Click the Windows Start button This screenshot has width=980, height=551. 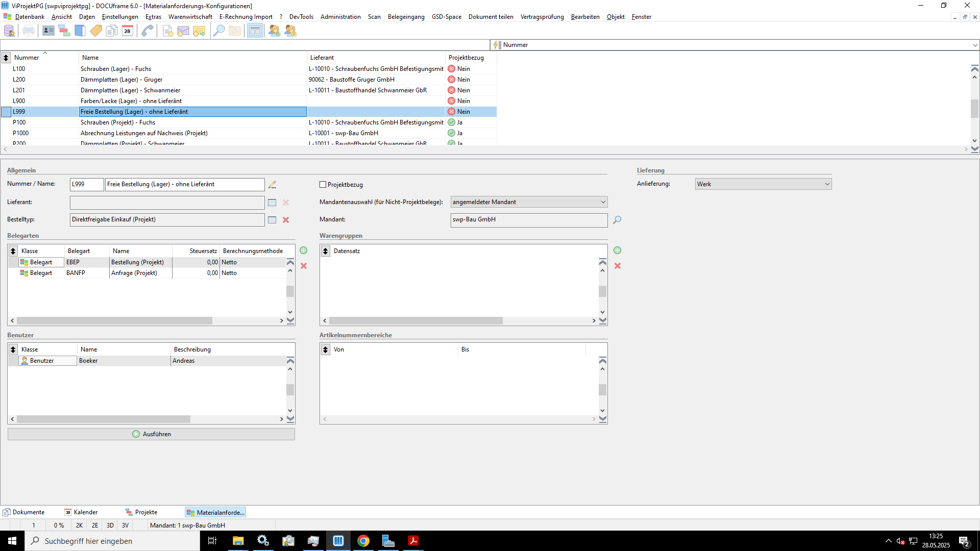coord(12,541)
